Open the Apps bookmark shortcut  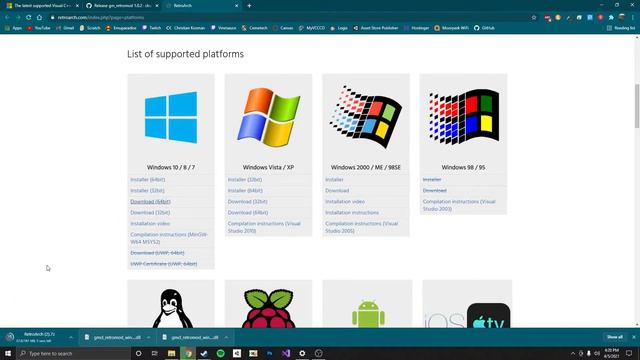(x=13, y=28)
